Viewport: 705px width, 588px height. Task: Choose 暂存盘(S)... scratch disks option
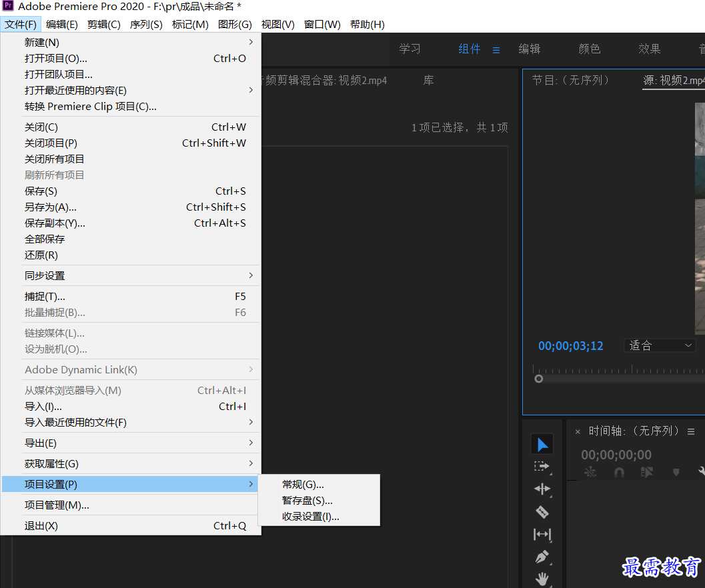[319, 501]
